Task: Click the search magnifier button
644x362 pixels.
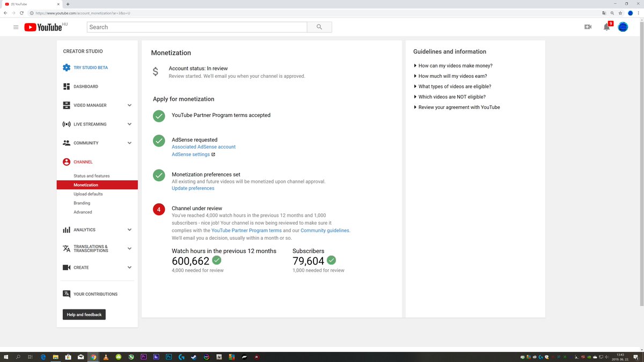Action: click(x=319, y=27)
